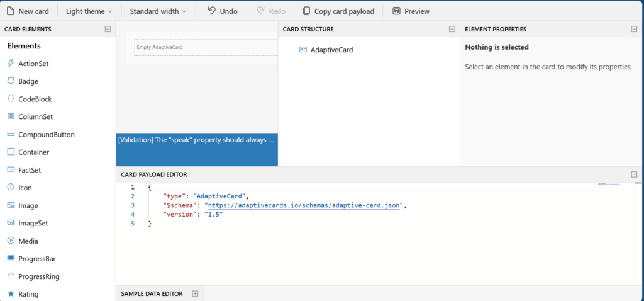Screen dimensions: 644x301
Task: Select AdaptiveCard label in Card Structure tree
Action: point(332,50)
